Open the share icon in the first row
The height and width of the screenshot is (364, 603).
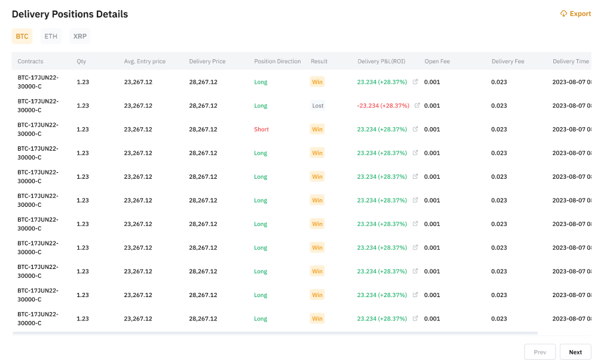(415, 82)
